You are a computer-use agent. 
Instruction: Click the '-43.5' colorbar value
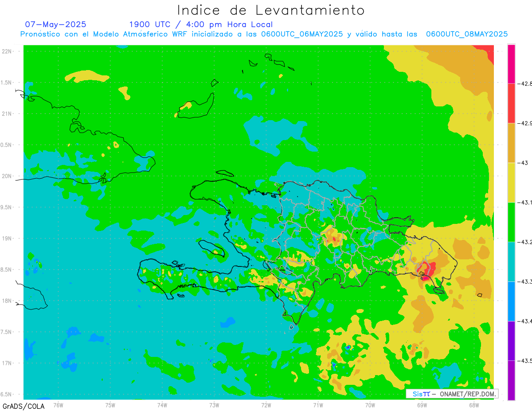pyautogui.click(x=524, y=360)
